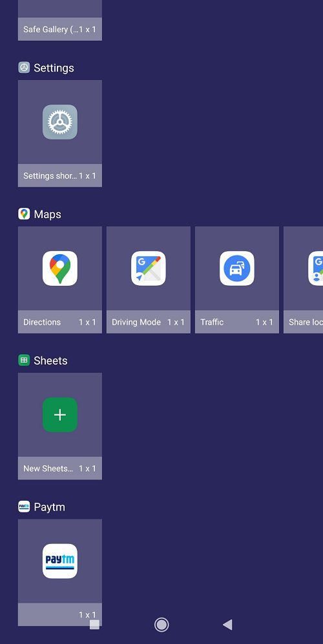Click the small Paytm header icon
The width and height of the screenshot is (323, 644).
pyautogui.click(x=25, y=507)
